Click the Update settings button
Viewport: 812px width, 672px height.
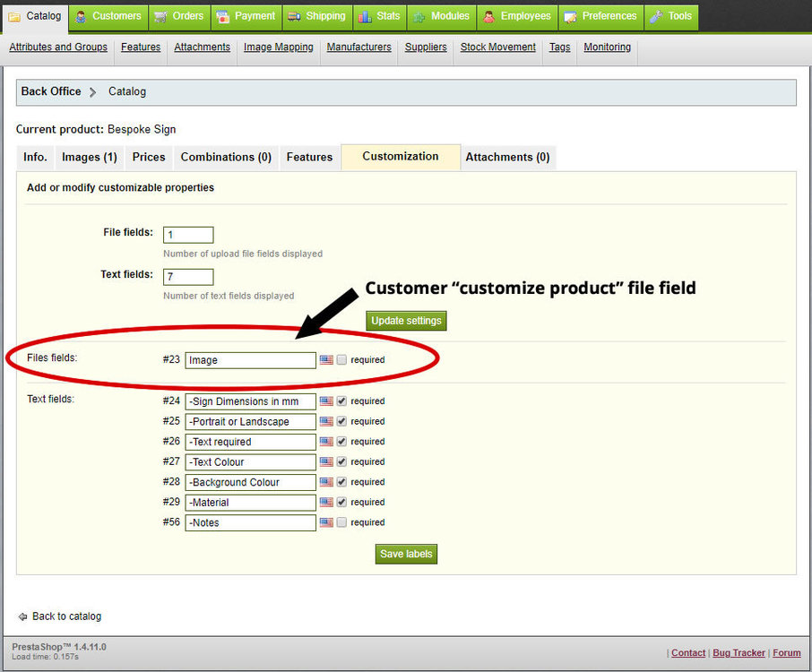(x=405, y=321)
